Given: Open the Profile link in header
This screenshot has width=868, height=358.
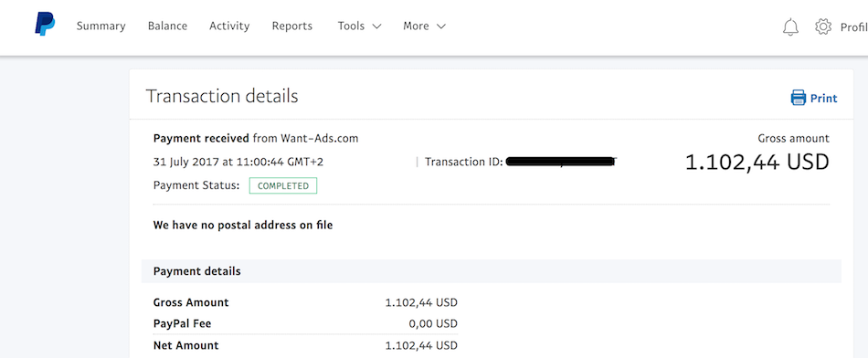Looking at the screenshot, I should (853, 27).
